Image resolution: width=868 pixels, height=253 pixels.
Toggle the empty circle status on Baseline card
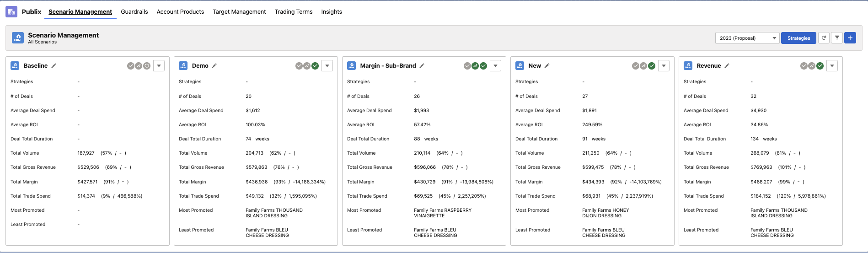(147, 66)
